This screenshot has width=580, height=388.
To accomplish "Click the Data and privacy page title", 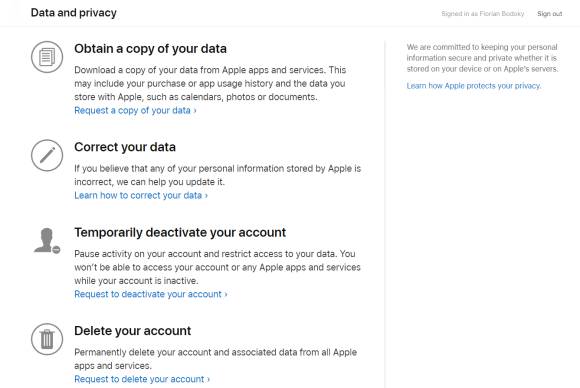I will click(74, 13).
